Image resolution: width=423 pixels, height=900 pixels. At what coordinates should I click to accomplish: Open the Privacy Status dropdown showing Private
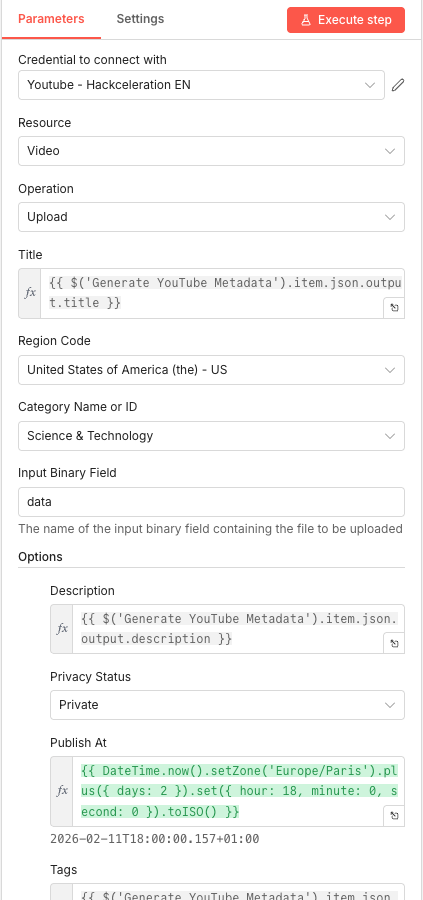coord(227,705)
